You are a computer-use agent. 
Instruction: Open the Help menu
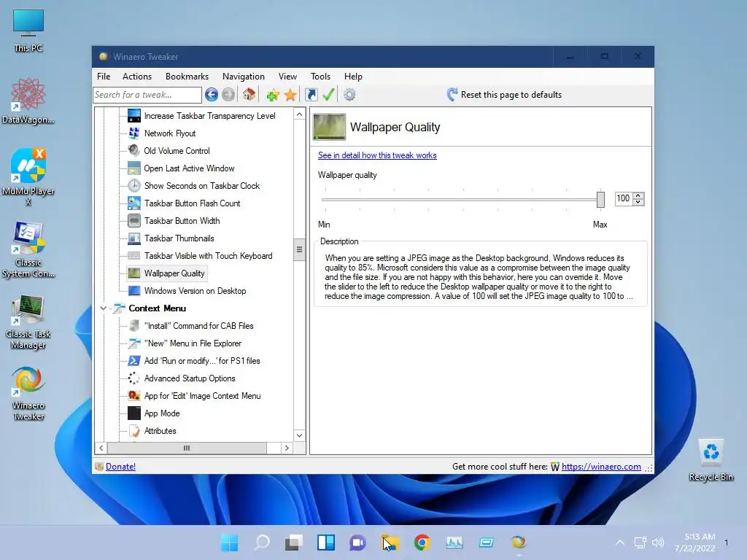[353, 76]
